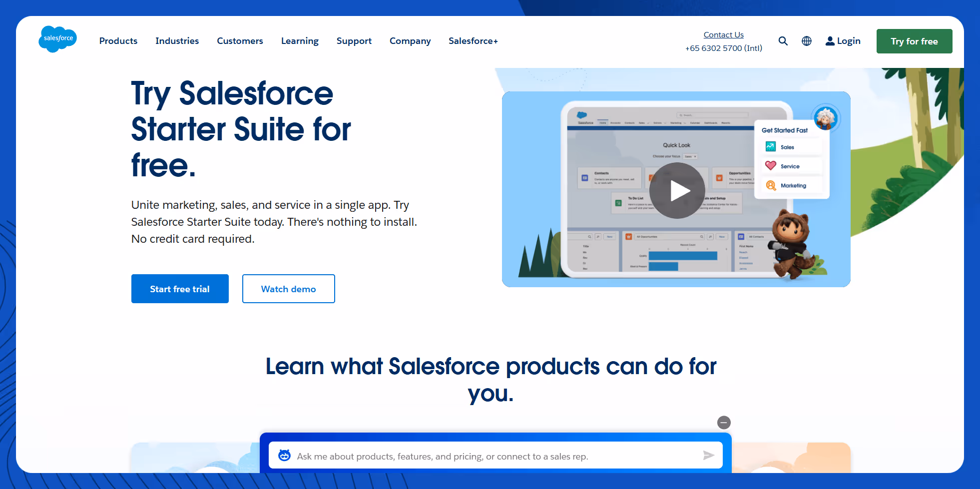The image size is (980, 489).
Task: Click the Marketing magnifier icon in video panel
Action: click(x=771, y=185)
